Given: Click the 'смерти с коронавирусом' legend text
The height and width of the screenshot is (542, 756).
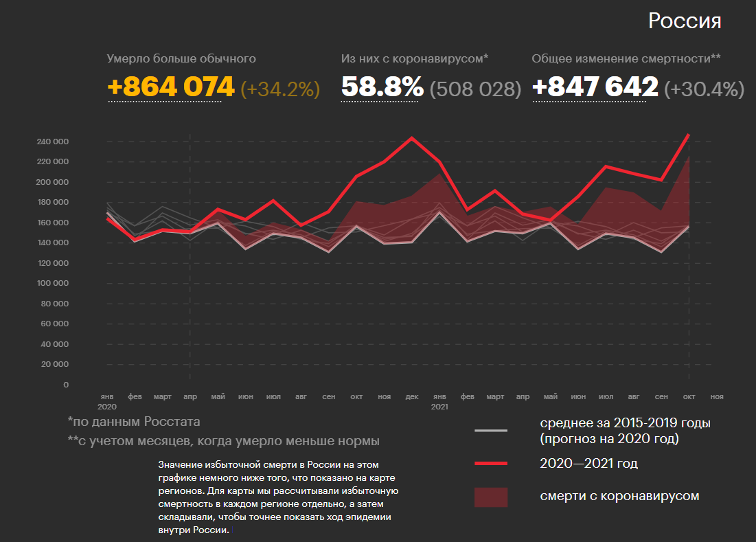Looking at the screenshot, I should point(619,496).
